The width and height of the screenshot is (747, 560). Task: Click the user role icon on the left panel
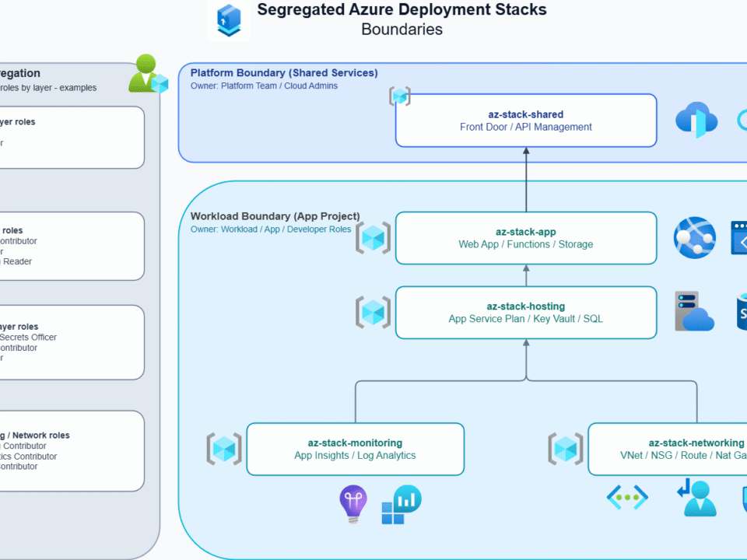[x=147, y=74]
